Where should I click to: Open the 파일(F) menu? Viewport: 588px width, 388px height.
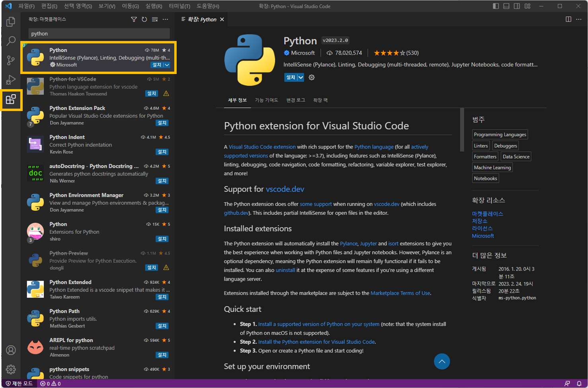(x=27, y=6)
